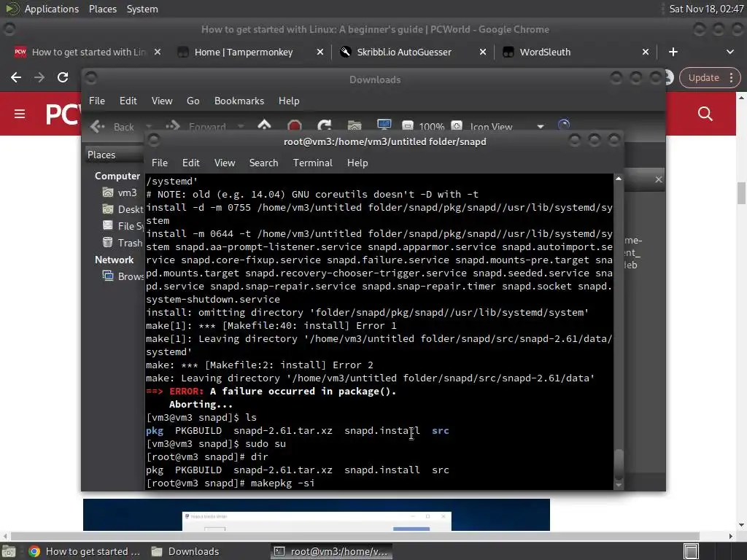This screenshot has width=747, height=560.
Task: Select File System in Places sidebar
Action: click(x=123, y=226)
